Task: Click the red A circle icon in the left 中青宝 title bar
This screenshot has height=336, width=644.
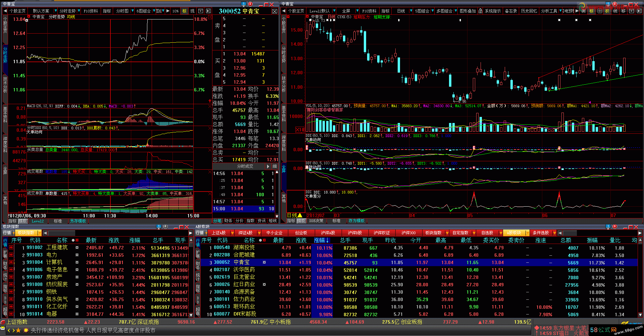Action: click(251, 4)
